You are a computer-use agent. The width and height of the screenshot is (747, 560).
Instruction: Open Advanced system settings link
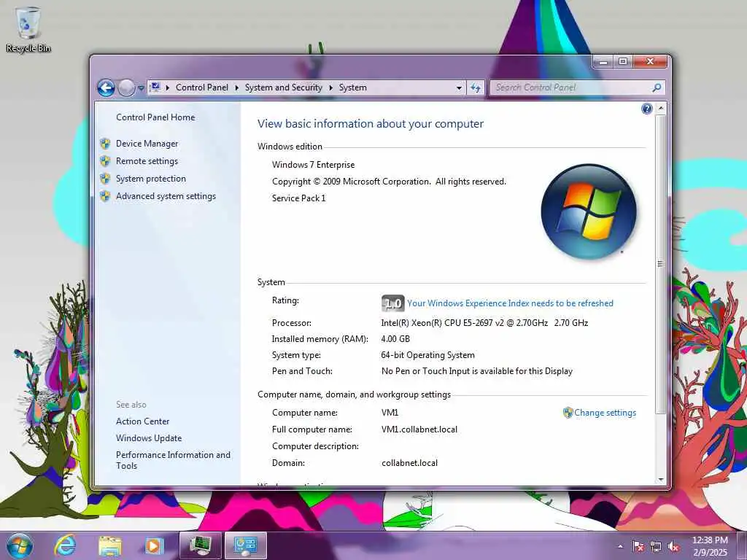pyautogui.click(x=166, y=196)
